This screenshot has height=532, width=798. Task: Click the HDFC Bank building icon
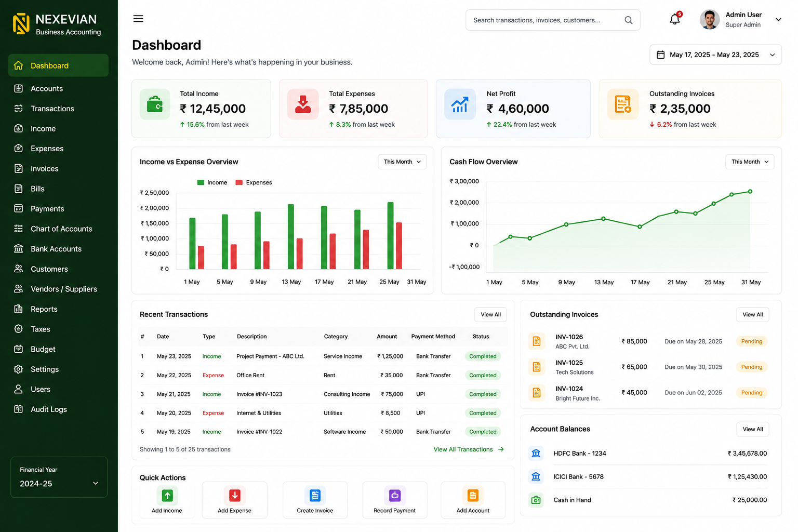pos(536,454)
